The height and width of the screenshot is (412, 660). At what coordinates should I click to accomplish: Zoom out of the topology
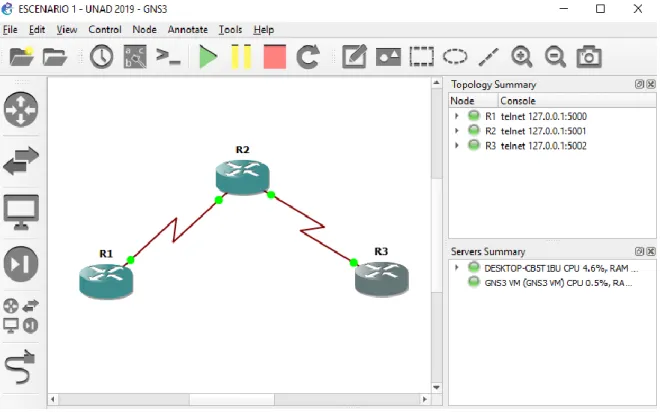point(555,57)
